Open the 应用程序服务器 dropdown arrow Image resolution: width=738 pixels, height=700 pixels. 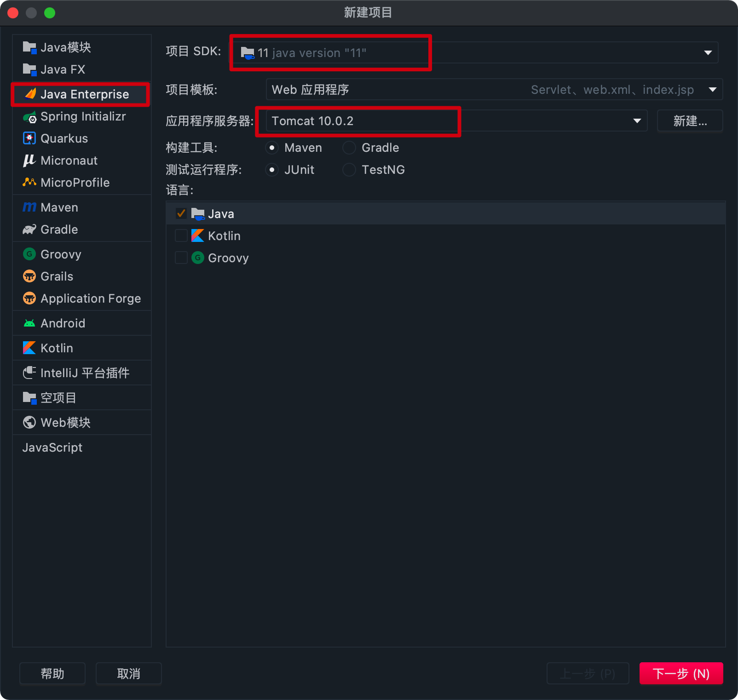(x=637, y=121)
